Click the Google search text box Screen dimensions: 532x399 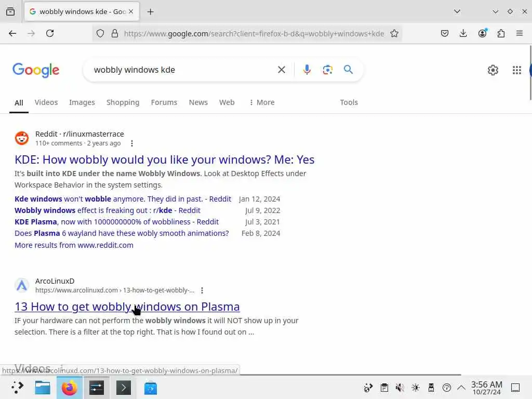tap(181, 70)
